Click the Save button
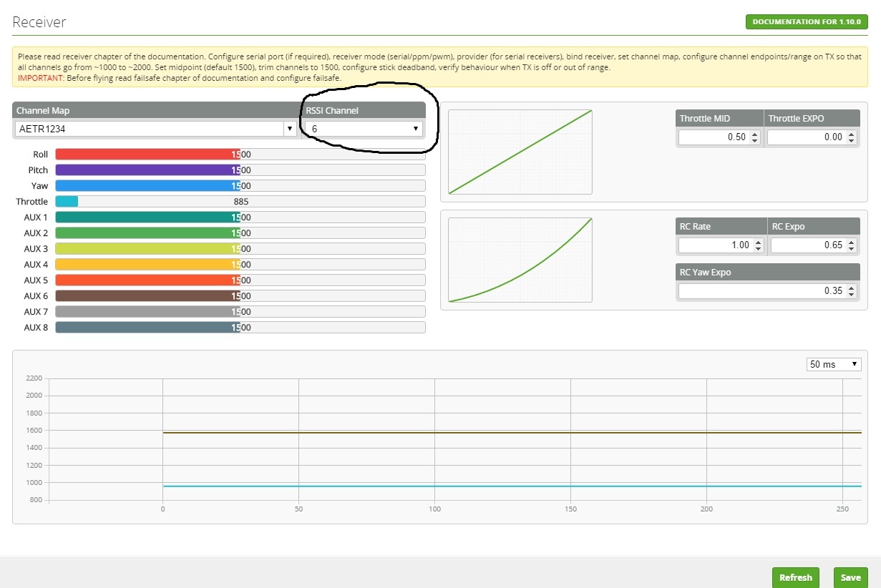The height and width of the screenshot is (588, 881). [x=850, y=577]
